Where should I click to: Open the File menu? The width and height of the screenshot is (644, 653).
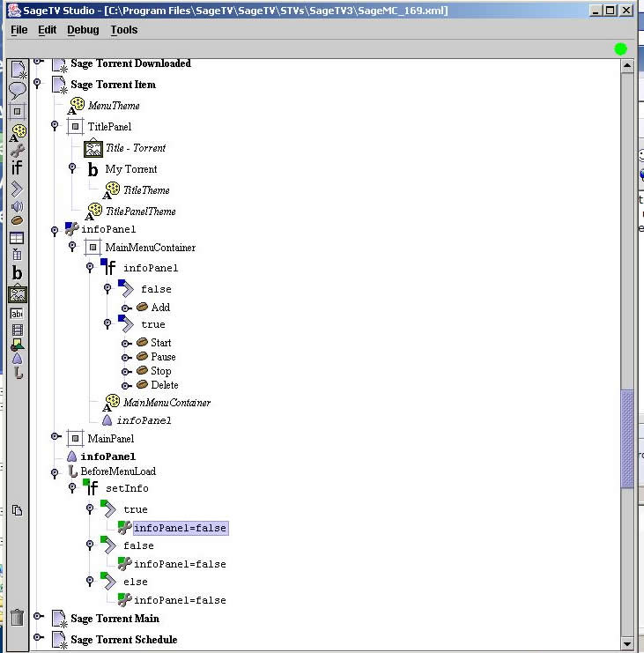coord(19,30)
